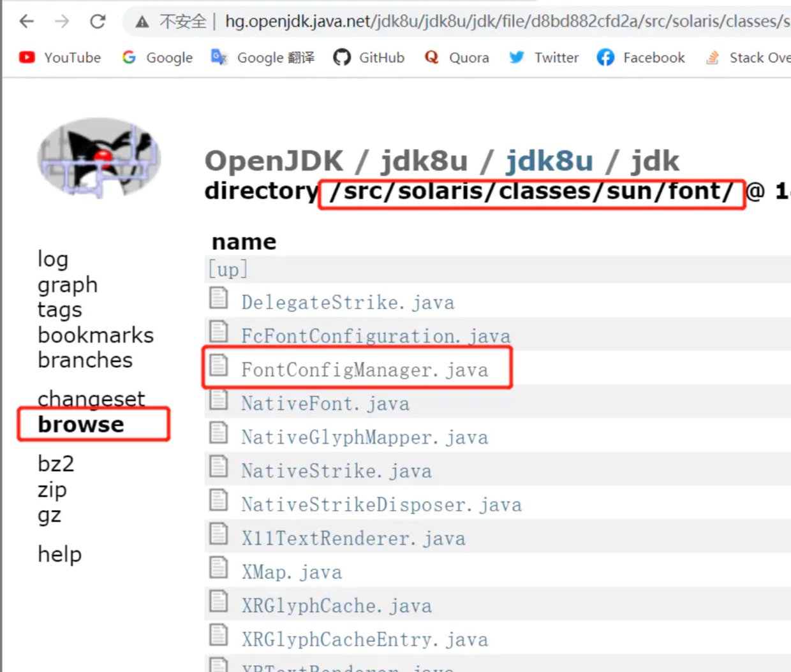The width and height of the screenshot is (791, 672).
Task: Go to parent directory via [up]
Action: tap(228, 269)
